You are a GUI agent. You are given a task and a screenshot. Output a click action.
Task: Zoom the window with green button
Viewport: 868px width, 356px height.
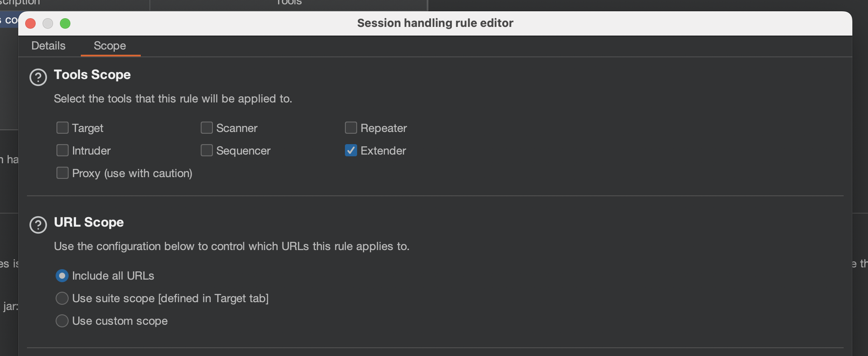pyautogui.click(x=65, y=23)
